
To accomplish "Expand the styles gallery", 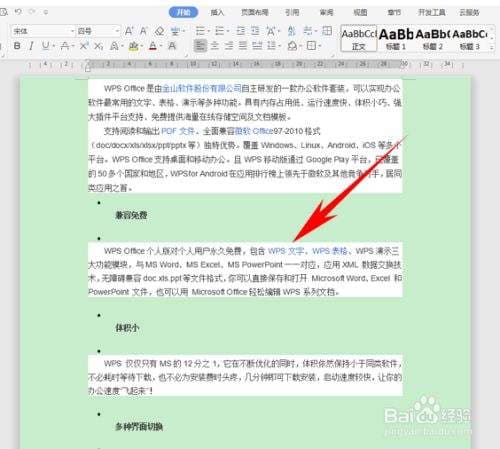I will (492, 48).
